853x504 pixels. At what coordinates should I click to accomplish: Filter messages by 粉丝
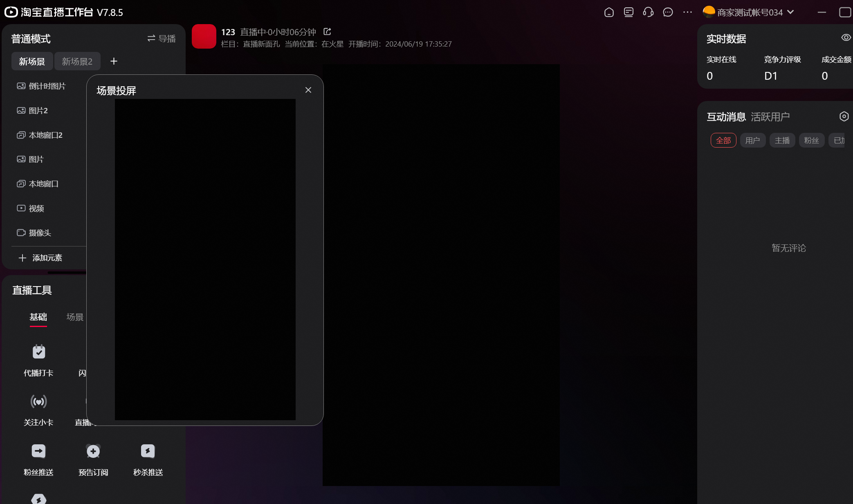pos(812,141)
